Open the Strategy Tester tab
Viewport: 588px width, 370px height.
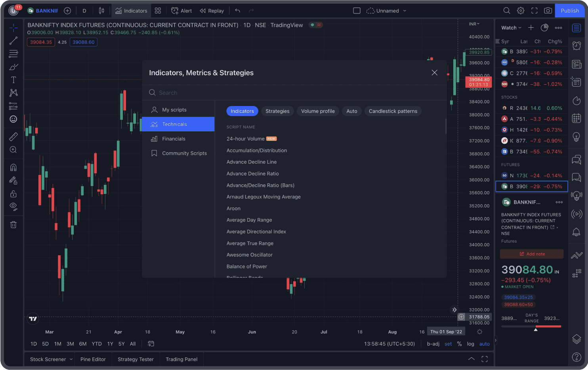(x=136, y=359)
